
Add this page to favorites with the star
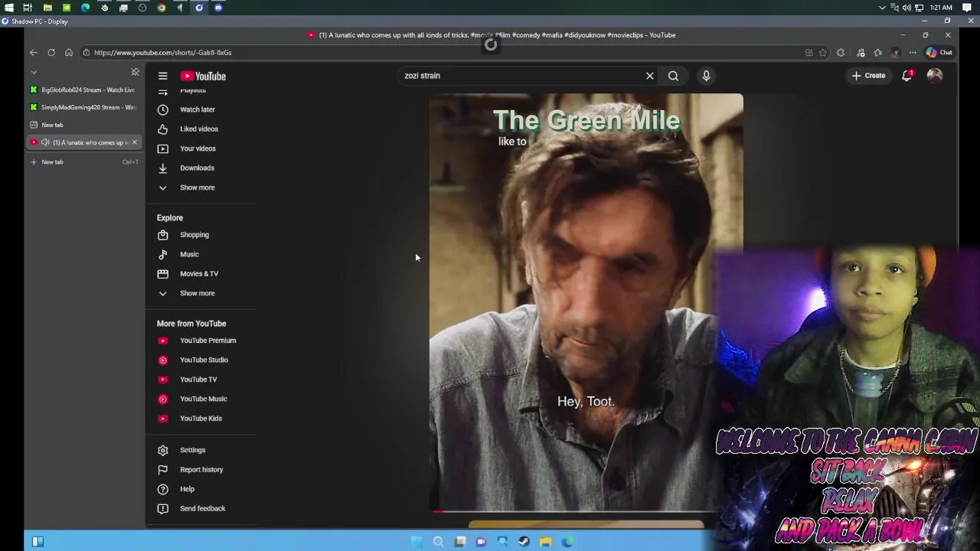tap(823, 53)
